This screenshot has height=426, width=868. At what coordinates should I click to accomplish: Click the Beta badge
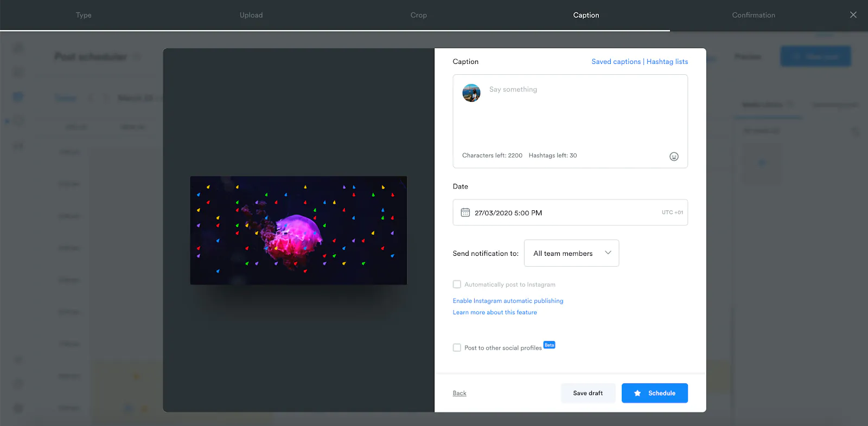pos(550,345)
